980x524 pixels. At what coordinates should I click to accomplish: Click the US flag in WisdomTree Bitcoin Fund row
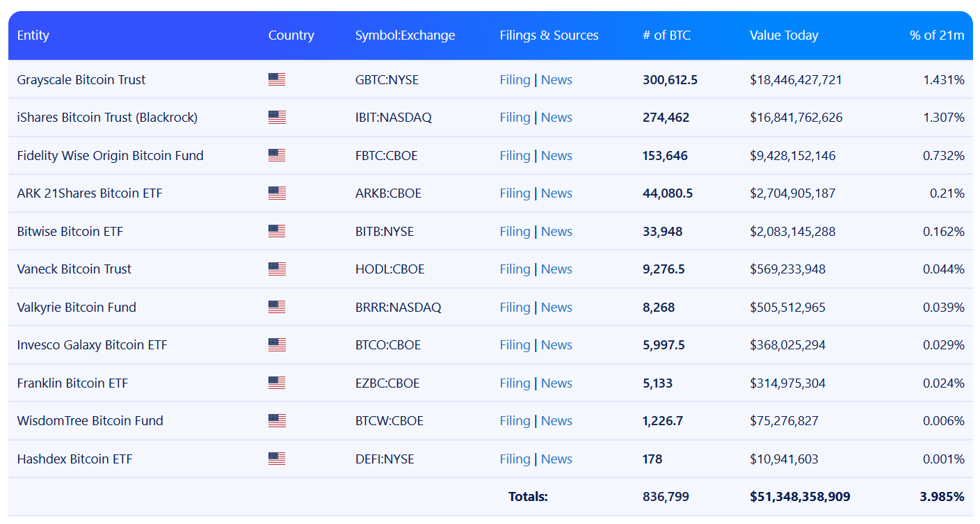click(x=277, y=421)
